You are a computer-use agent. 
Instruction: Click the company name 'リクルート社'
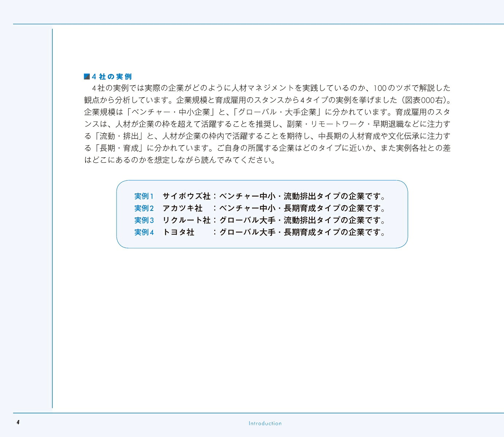pos(186,220)
